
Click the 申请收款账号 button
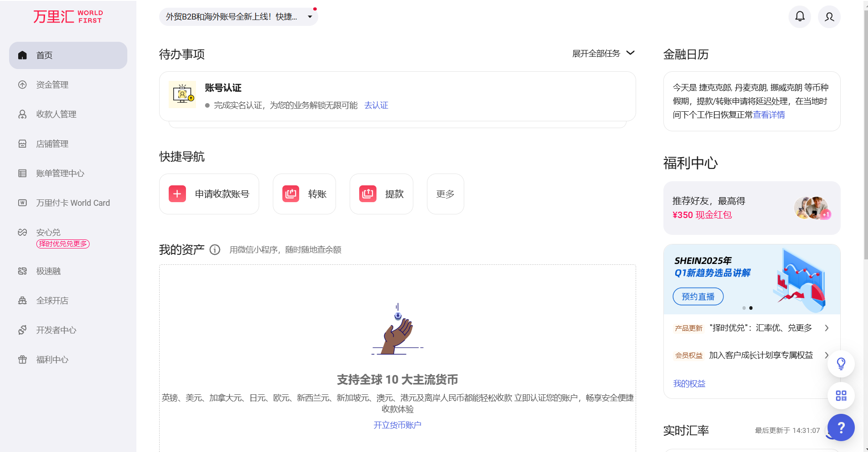[209, 194]
